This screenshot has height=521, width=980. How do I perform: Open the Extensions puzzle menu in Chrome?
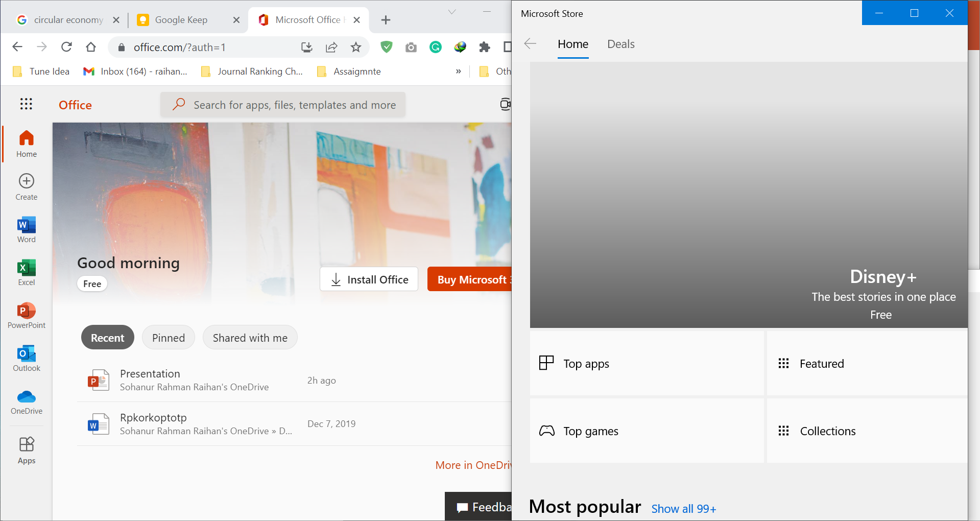(x=485, y=48)
